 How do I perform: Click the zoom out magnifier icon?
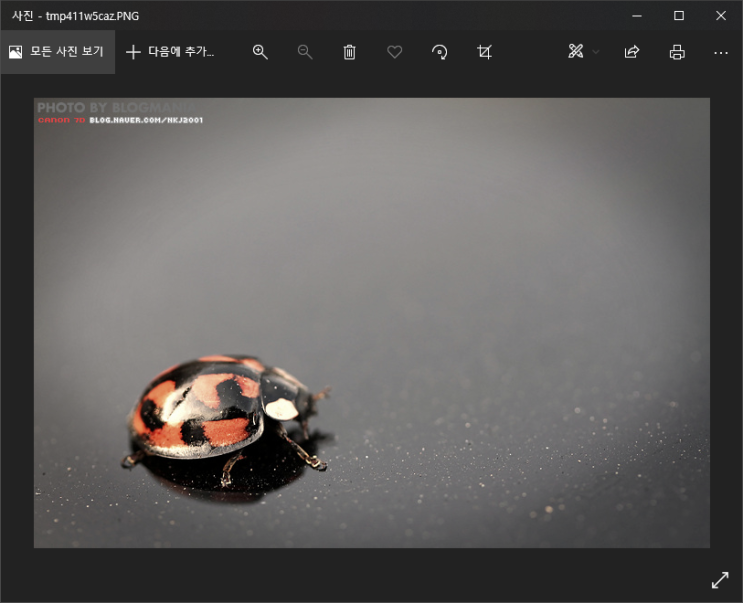click(x=305, y=52)
